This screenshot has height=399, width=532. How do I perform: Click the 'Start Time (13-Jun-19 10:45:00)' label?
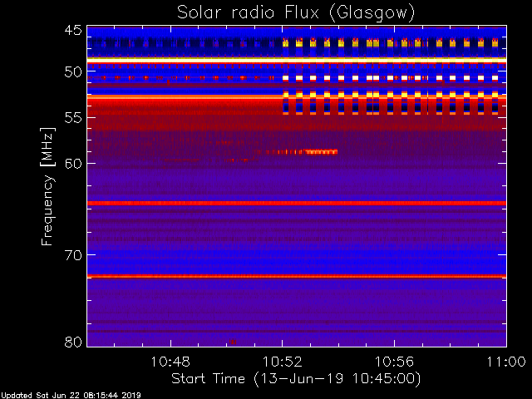pyautogui.click(x=296, y=379)
